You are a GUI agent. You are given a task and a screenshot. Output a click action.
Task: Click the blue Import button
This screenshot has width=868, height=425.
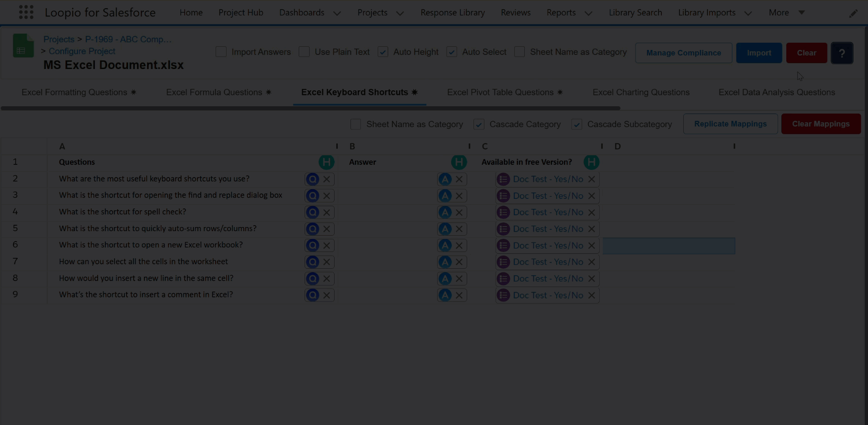coord(759,53)
